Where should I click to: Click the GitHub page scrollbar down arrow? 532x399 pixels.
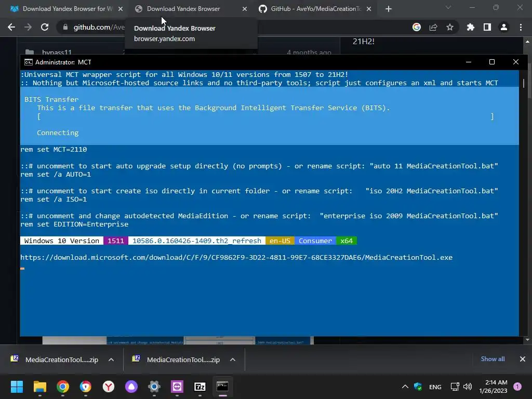point(527,340)
